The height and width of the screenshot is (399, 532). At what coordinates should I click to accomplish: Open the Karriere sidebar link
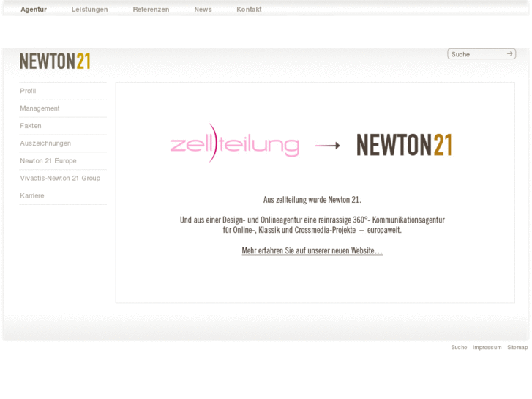tap(32, 195)
